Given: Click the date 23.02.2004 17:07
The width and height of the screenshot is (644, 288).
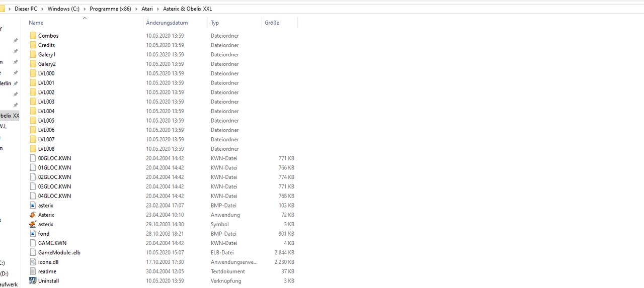Looking at the screenshot, I should (165, 205).
